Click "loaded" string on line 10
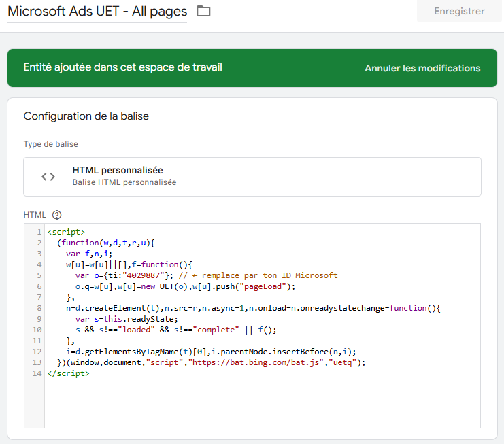This screenshot has width=504, height=444. pyautogui.click(x=136, y=330)
